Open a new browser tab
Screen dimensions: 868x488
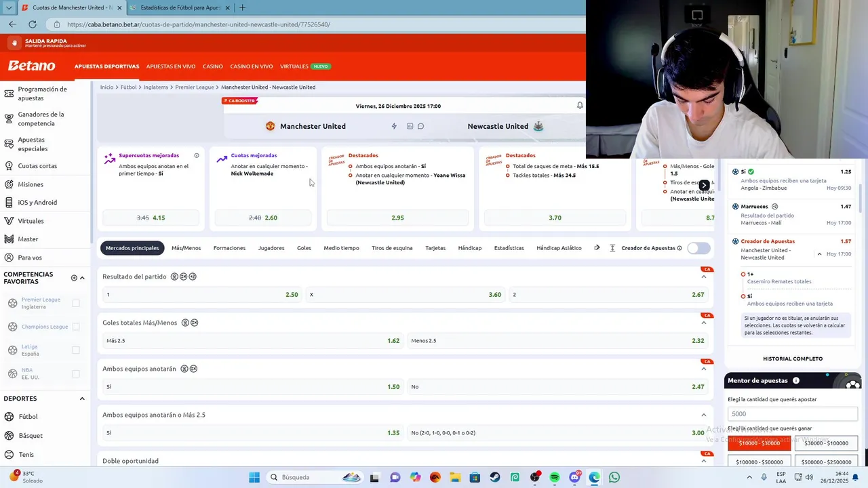pos(242,7)
